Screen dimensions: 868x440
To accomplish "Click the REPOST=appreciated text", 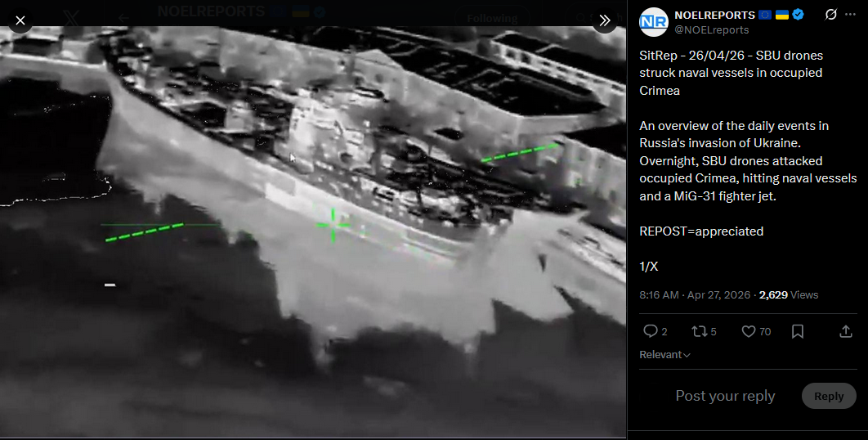I will 700,231.
